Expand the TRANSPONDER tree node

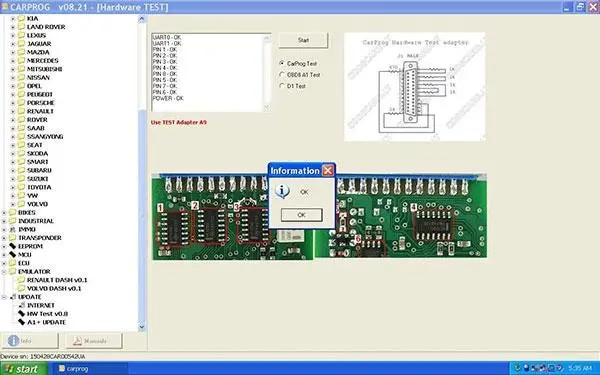coord(4,238)
